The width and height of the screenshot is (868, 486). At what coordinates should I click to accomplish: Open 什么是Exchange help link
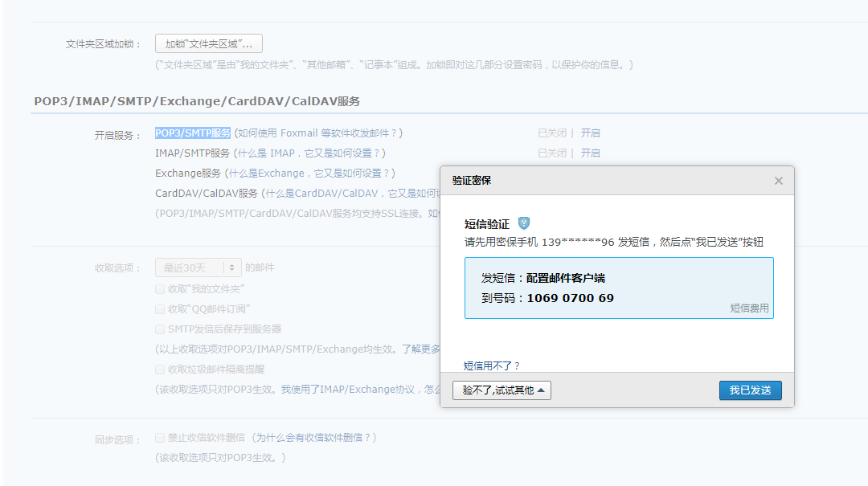tap(309, 174)
